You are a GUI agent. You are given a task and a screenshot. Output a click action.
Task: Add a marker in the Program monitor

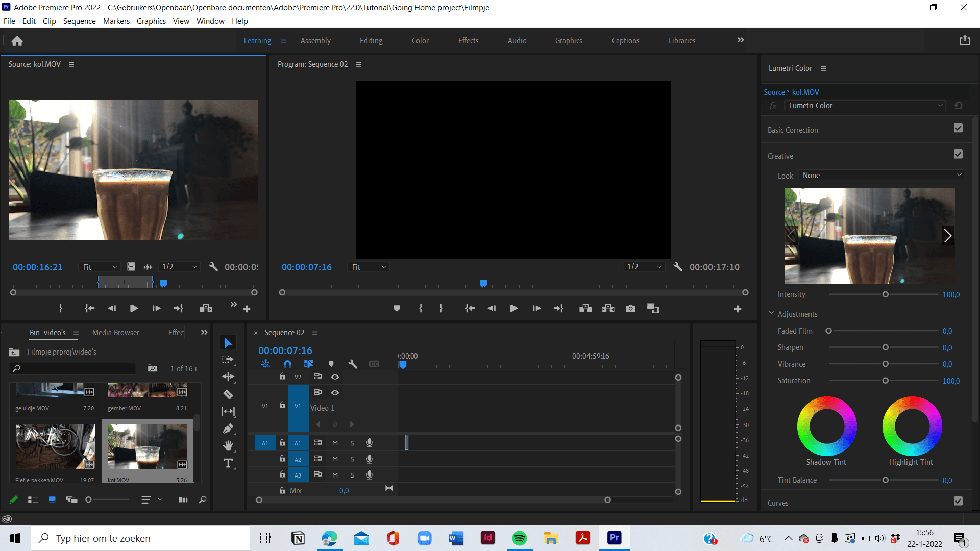pyautogui.click(x=397, y=308)
